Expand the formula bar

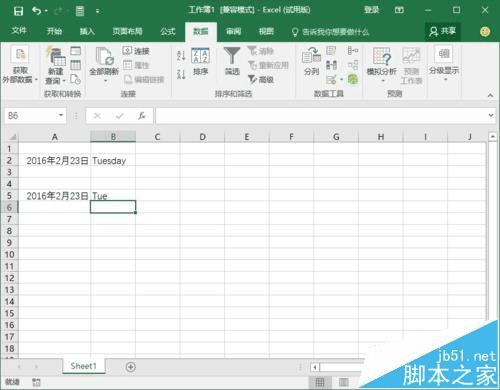pos(491,115)
